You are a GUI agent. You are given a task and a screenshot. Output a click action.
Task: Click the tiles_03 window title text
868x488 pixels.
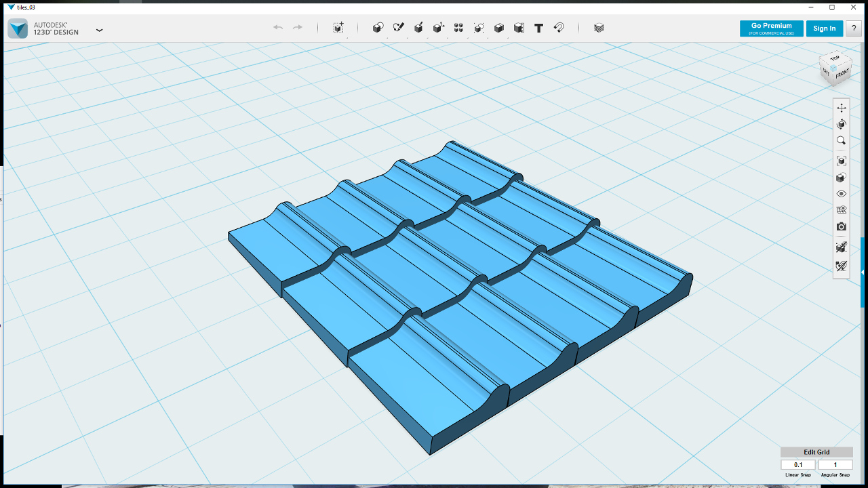click(26, 7)
